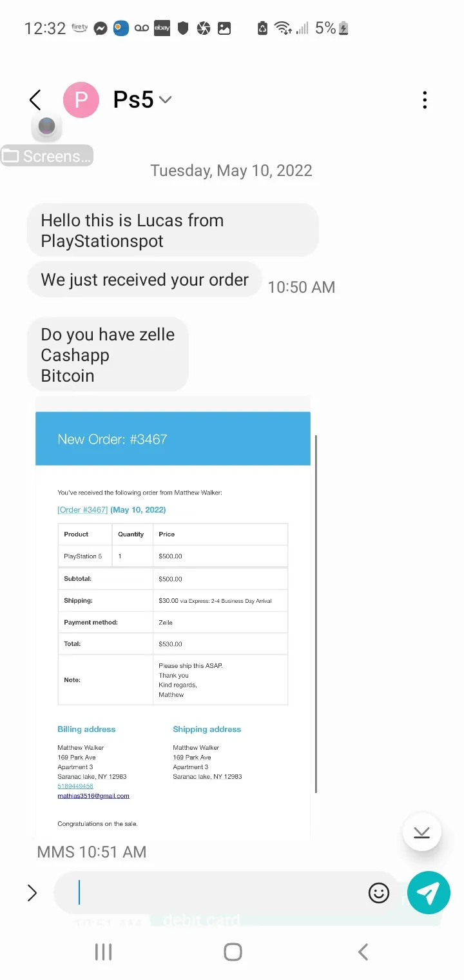Viewport: 464px width, 980px height.
Task: Open the emoji picker smiley icon
Action: (379, 893)
